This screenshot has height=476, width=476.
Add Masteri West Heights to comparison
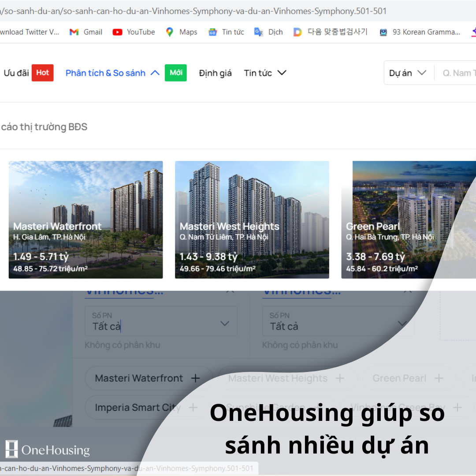[287, 378]
